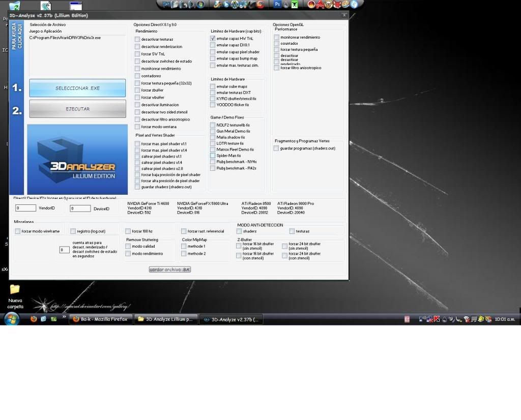Toggle emular capas bump map
521x420 pixels.
pyautogui.click(x=213, y=58)
